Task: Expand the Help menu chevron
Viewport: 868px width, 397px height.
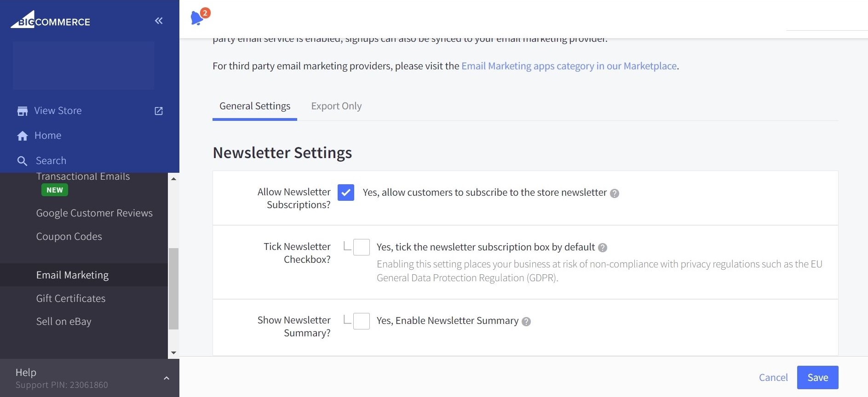Action: pos(167,378)
